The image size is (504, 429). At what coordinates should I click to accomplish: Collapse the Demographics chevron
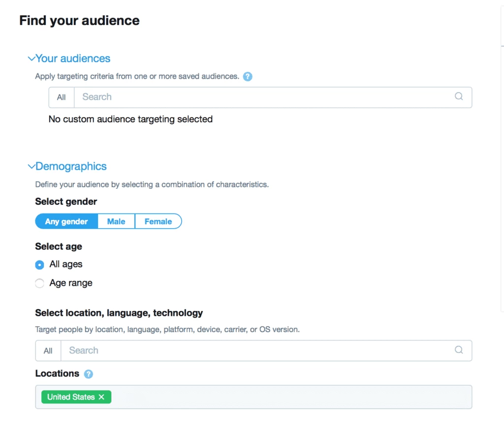pyautogui.click(x=31, y=166)
